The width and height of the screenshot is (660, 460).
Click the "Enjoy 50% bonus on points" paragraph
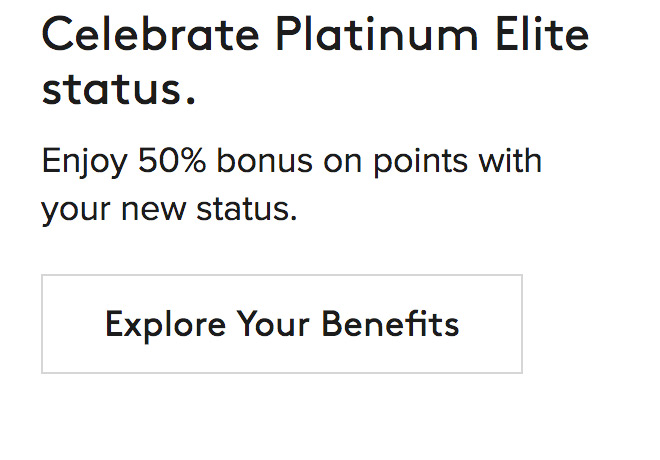[x=291, y=185]
